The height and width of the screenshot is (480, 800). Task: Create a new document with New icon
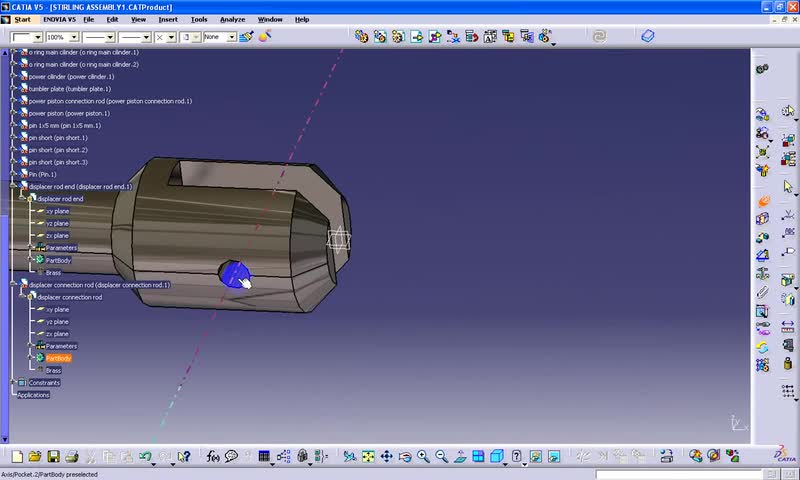pyautogui.click(x=17, y=456)
